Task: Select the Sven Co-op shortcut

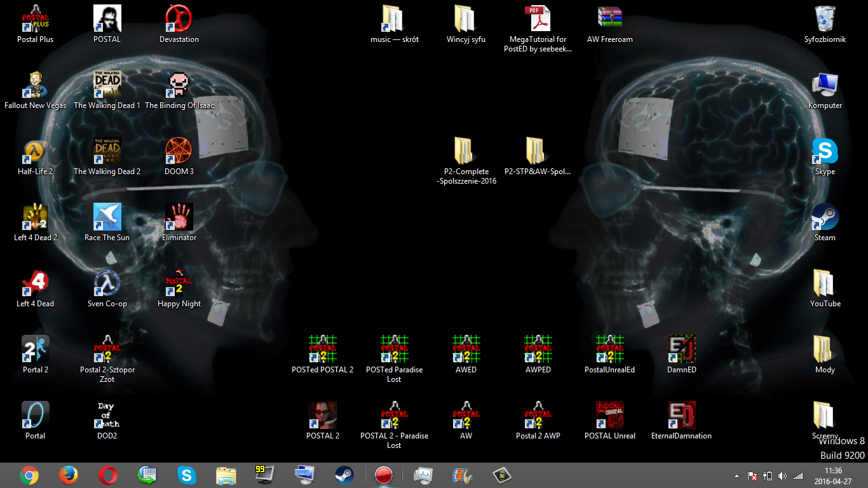Action: [x=107, y=288]
